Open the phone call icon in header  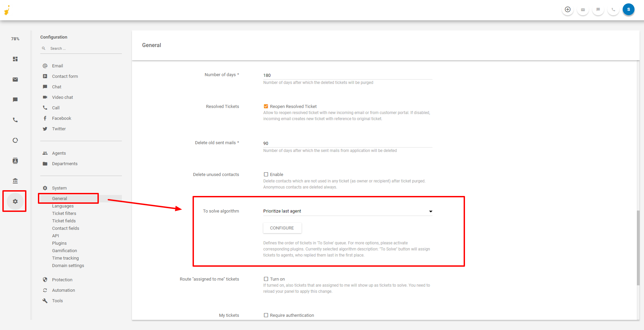click(613, 9)
